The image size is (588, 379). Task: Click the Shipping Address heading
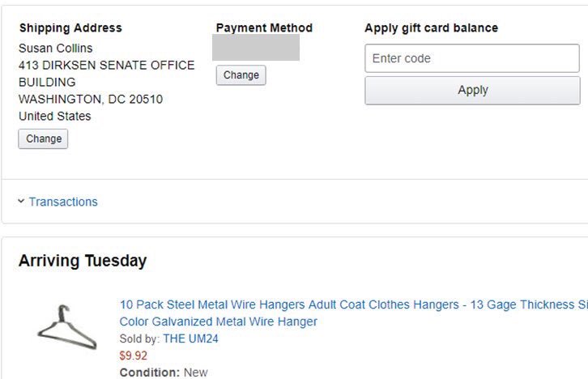70,28
